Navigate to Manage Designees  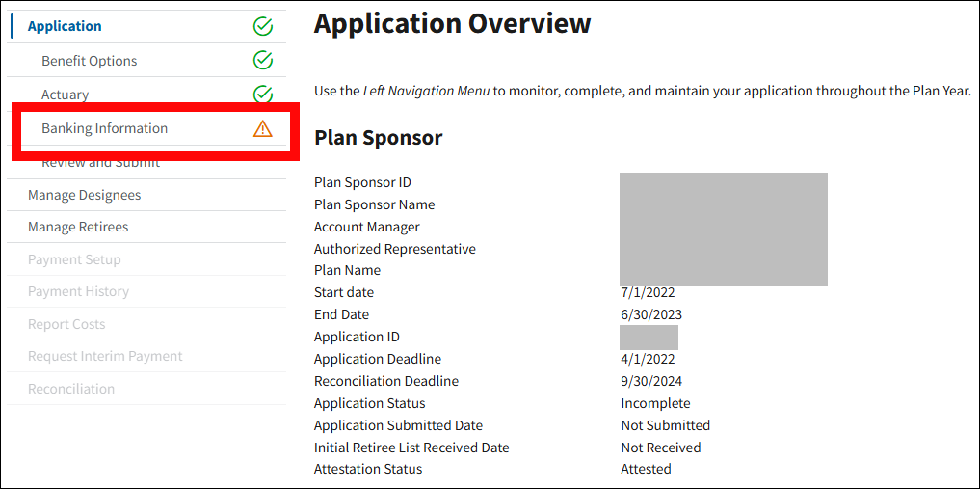[84, 195]
